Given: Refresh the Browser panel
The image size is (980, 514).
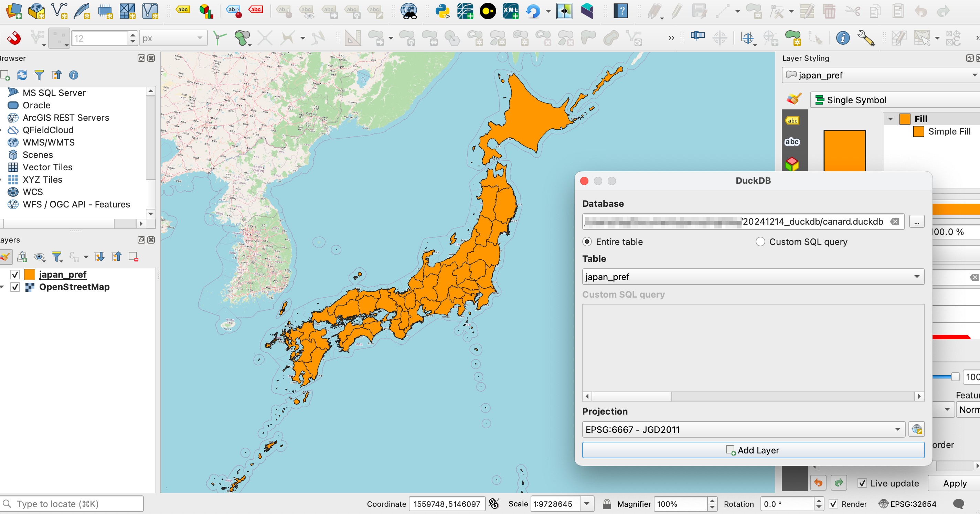Looking at the screenshot, I should [x=22, y=75].
